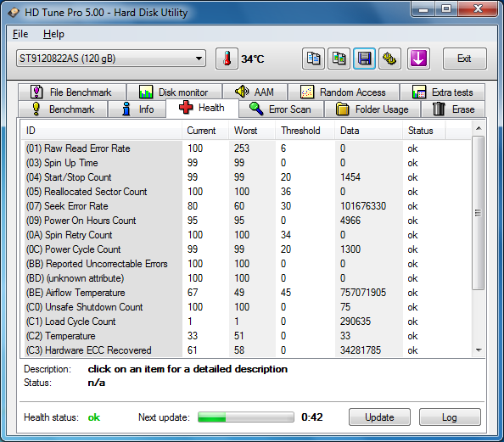The width and height of the screenshot is (504, 442).
Task: Click the Next update progress bar
Action: pos(246,417)
